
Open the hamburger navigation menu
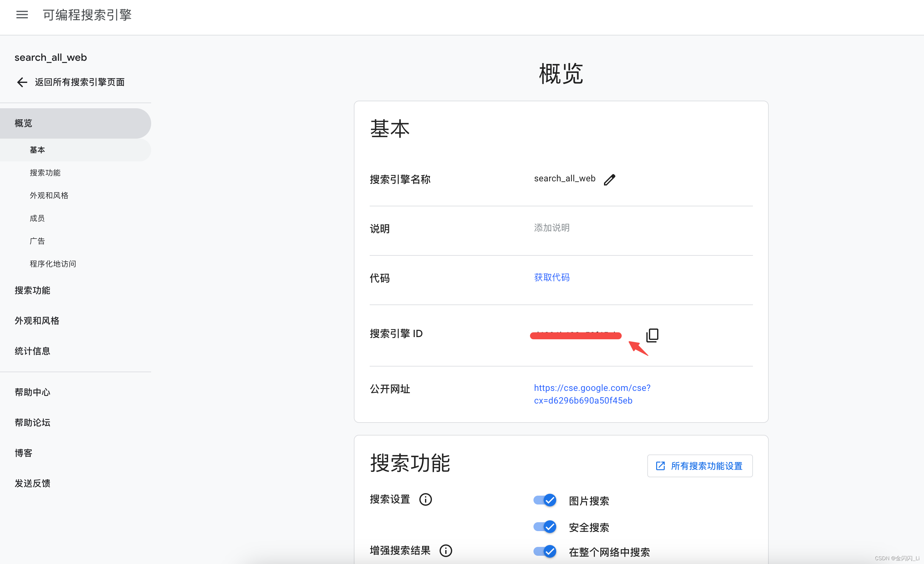pos(22,15)
